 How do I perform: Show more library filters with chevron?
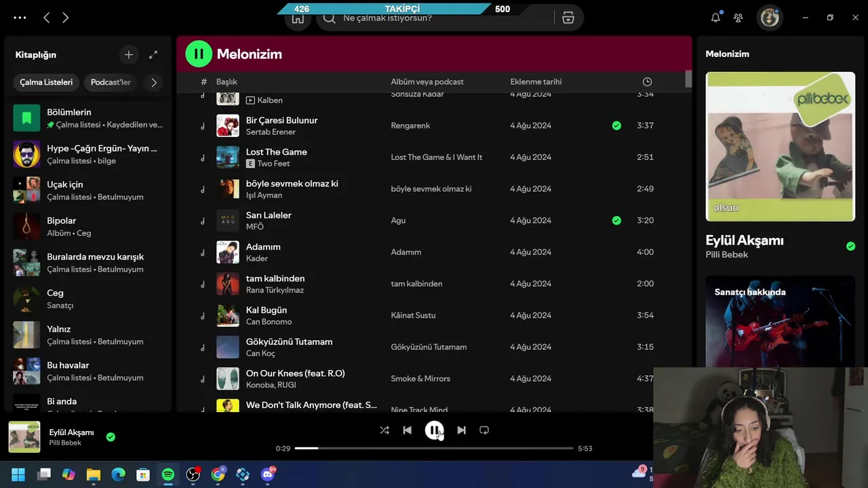coord(154,82)
